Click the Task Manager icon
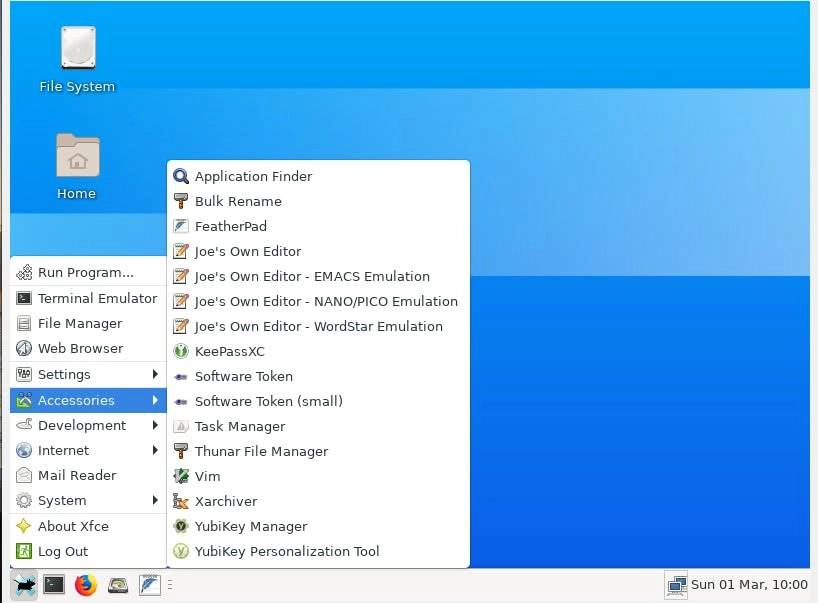 (x=181, y=427)
